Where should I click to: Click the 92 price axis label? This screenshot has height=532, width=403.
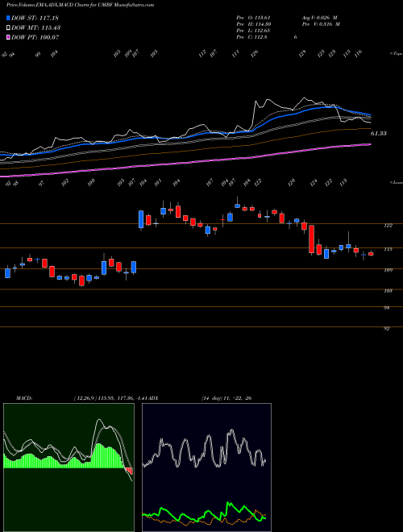tap(387, 329)
